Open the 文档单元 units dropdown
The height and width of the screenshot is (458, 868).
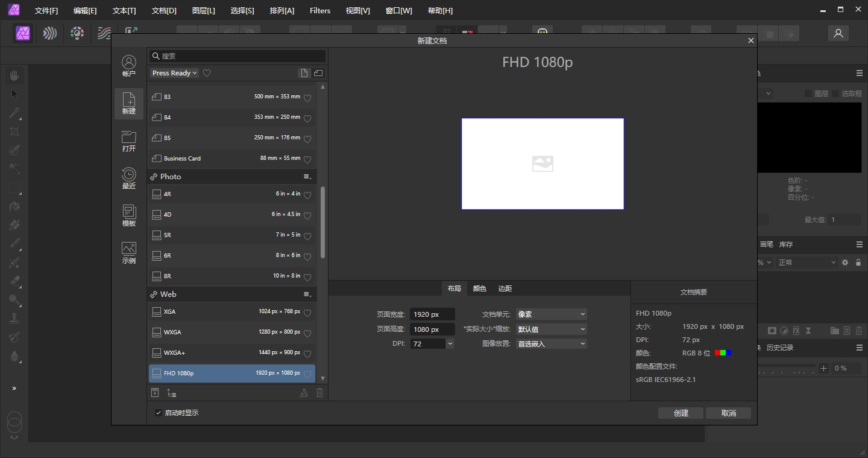coord(551,314)
